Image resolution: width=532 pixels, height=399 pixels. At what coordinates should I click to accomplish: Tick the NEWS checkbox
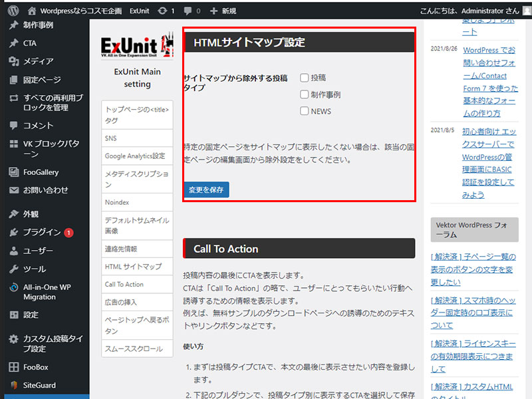305,111
